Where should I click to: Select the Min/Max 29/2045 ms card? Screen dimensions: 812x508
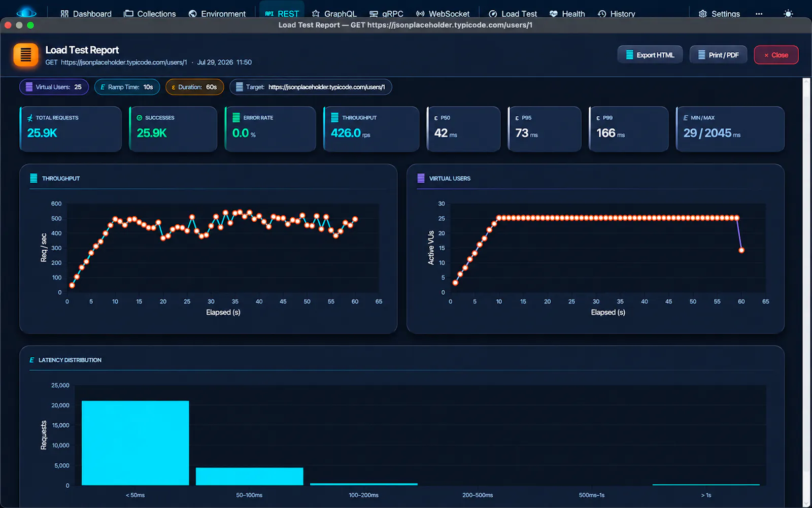click(730, 129)
